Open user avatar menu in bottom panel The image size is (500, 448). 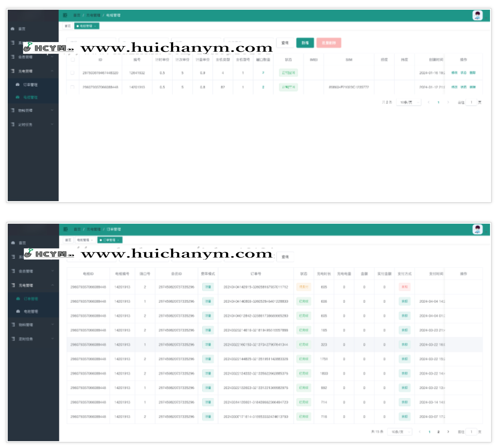(x=477, y=229)
